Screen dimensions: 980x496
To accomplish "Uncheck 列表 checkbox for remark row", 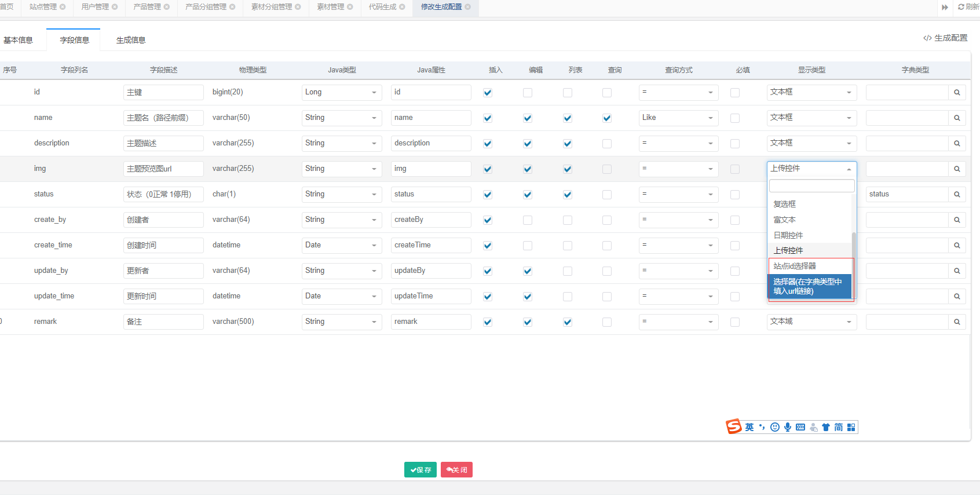I will [x=568, y=322].
